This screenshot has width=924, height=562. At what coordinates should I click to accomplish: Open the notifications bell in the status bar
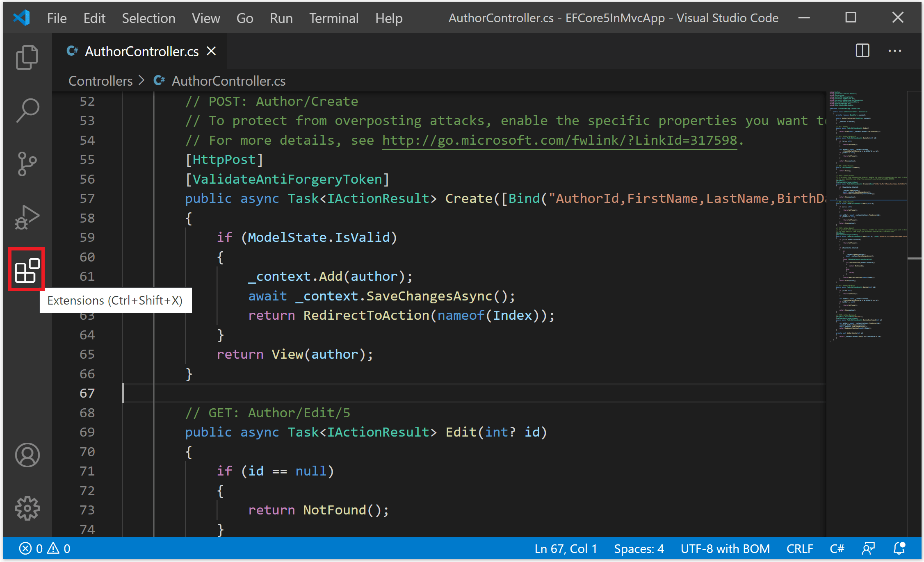click(899, 548)
